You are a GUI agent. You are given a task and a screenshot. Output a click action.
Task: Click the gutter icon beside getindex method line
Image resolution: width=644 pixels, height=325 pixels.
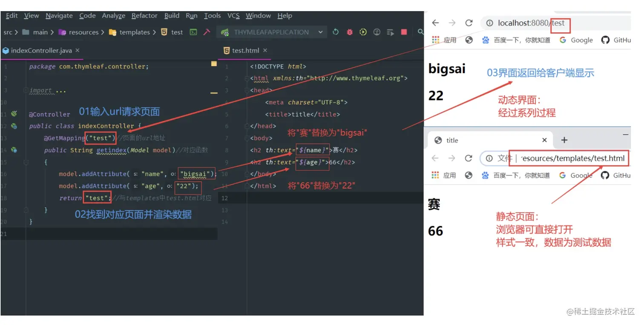pos(14,150)
